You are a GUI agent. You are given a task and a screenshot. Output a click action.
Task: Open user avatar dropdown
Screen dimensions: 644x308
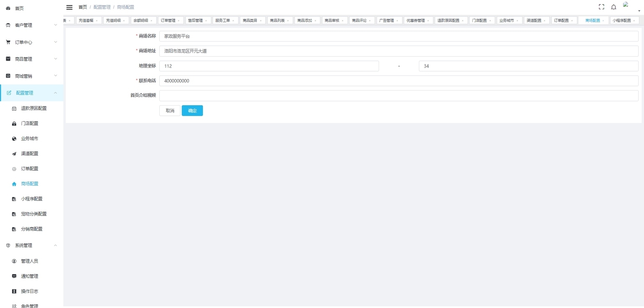tap(631, 7)
